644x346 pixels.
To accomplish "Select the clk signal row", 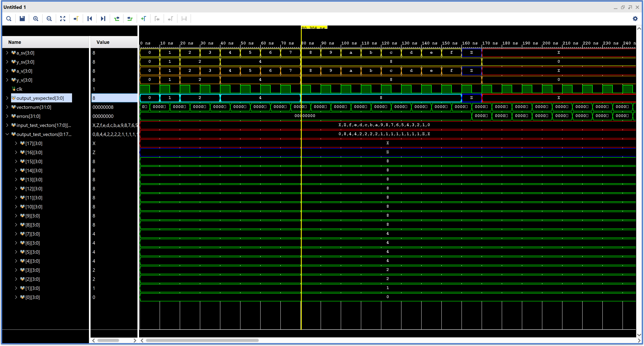I will (19, 89).
